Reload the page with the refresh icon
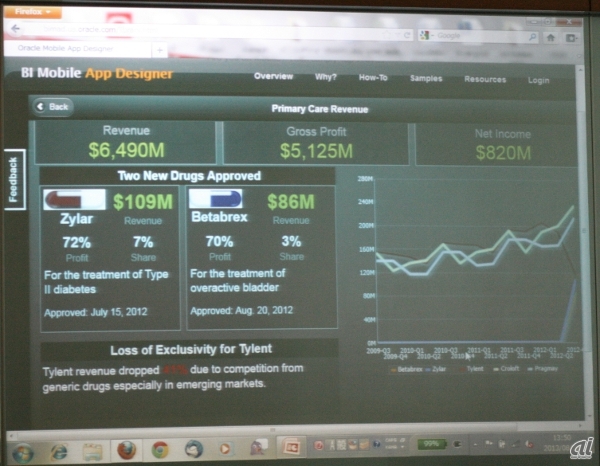 (408, 36)
